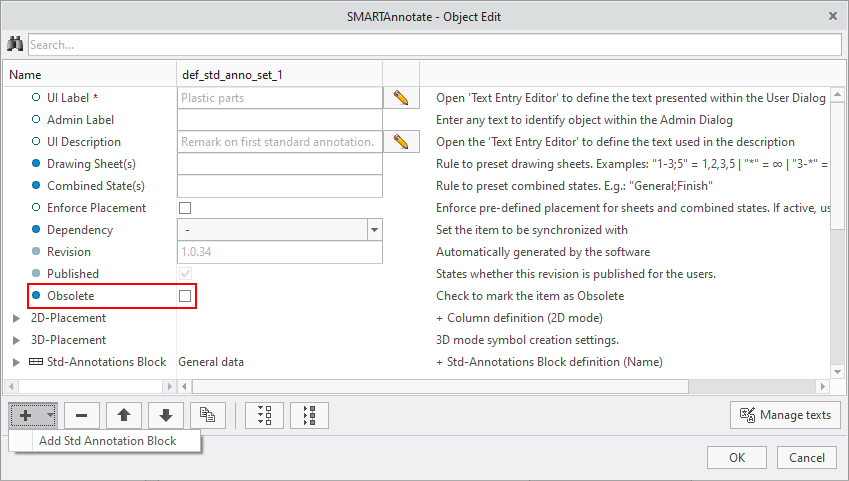The image size is (849, 481).
Task: Select the Revision row label
Action: click(69, 252)
